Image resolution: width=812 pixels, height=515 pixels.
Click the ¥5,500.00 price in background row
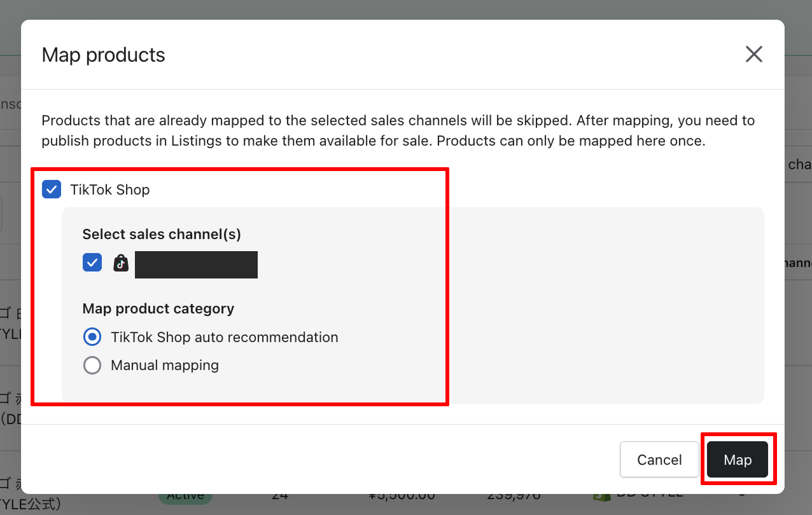pyautogui.click(x=402, y=496)
